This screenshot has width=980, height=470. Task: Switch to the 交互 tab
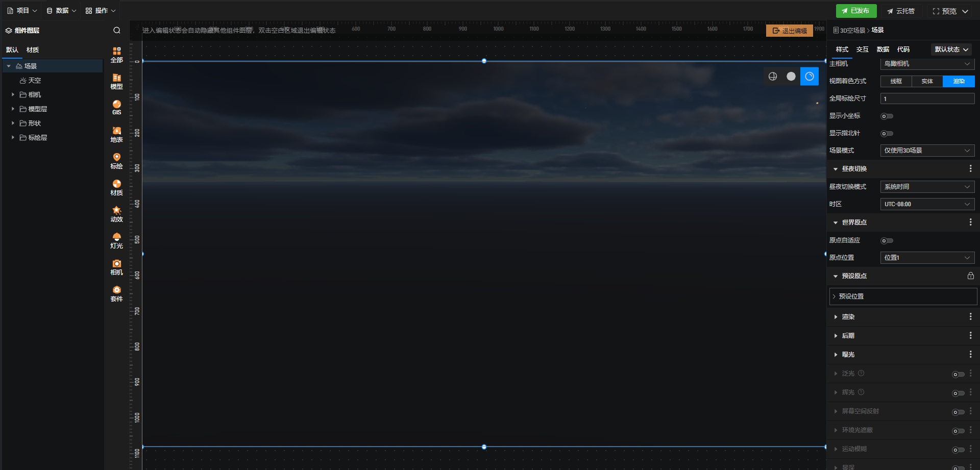click(x=862, y=50)
